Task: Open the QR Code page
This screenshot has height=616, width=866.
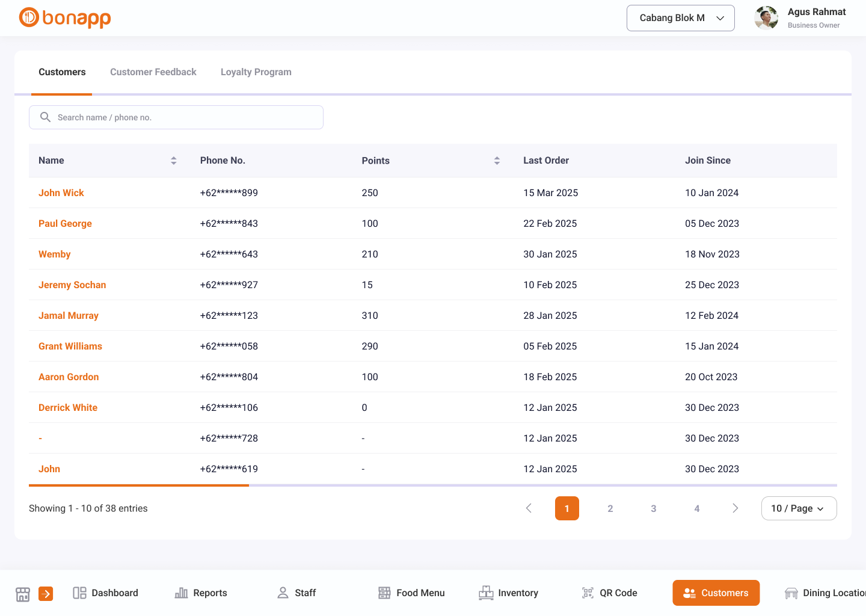Action: pos(609,593)
